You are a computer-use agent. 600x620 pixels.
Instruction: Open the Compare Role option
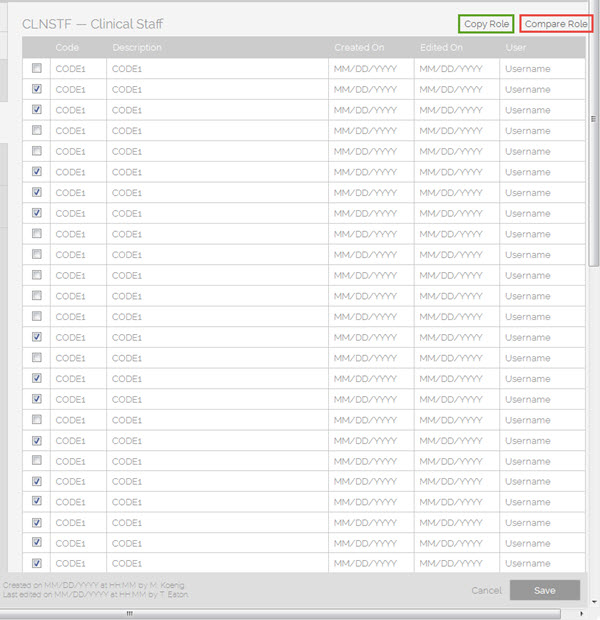point(556,23)
